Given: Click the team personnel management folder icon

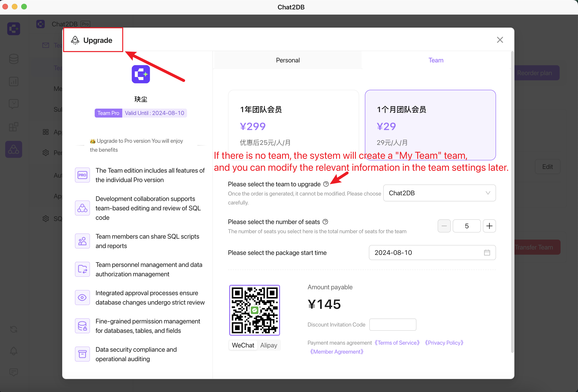Looking at the screenshot, I should pos(82,269).
